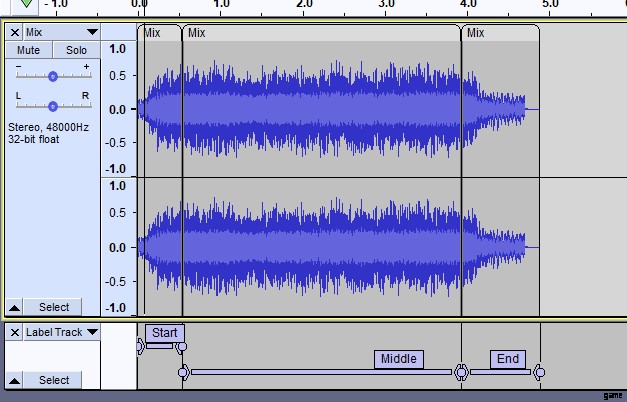The height and width of the screenshot is (402, 627).
Task: Click the Mix track gain slider
Action: point(52,75)
